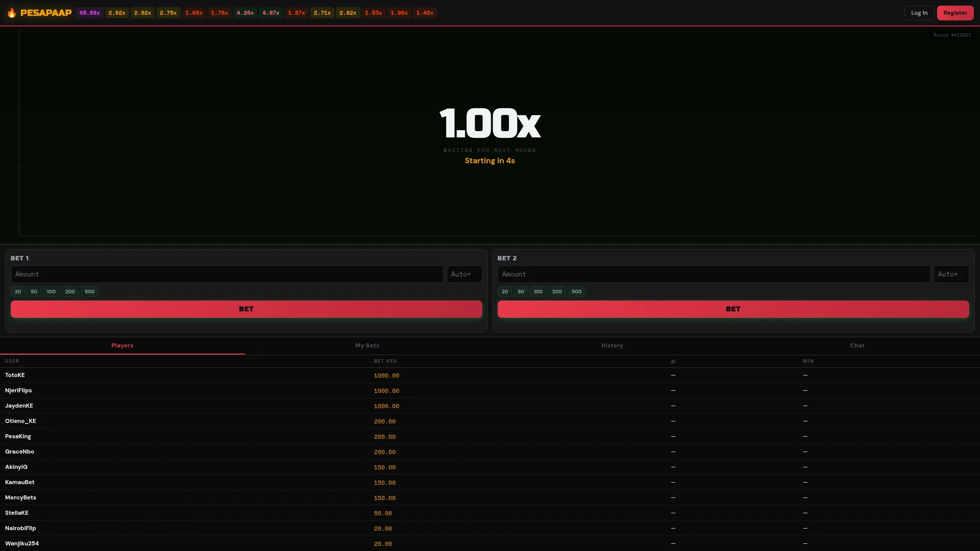This screenshot has width=980, height=551.
Task: Select the TotoKE player row
Action: [x=490, y=375]
